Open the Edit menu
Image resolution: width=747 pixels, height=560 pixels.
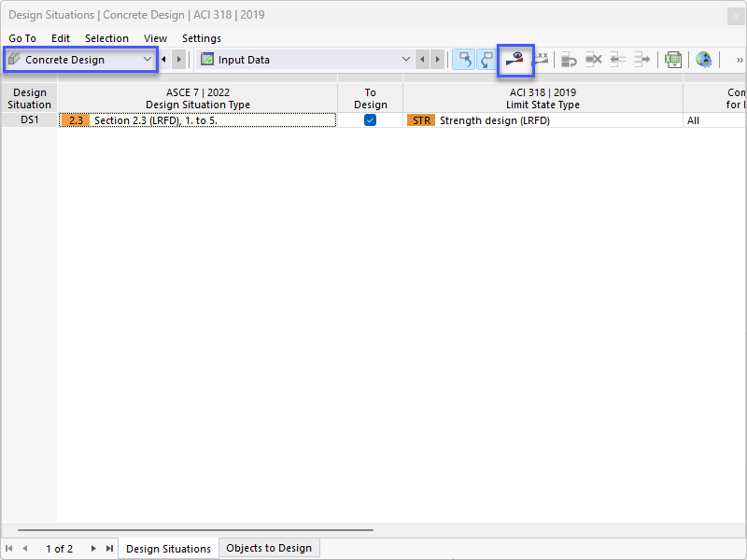pos(61,38)
